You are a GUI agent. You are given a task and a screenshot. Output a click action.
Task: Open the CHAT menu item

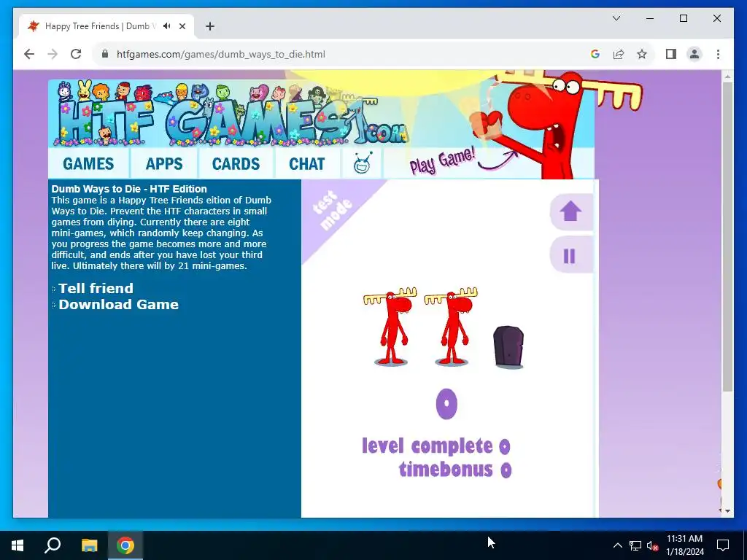click(x=307, y=164)
